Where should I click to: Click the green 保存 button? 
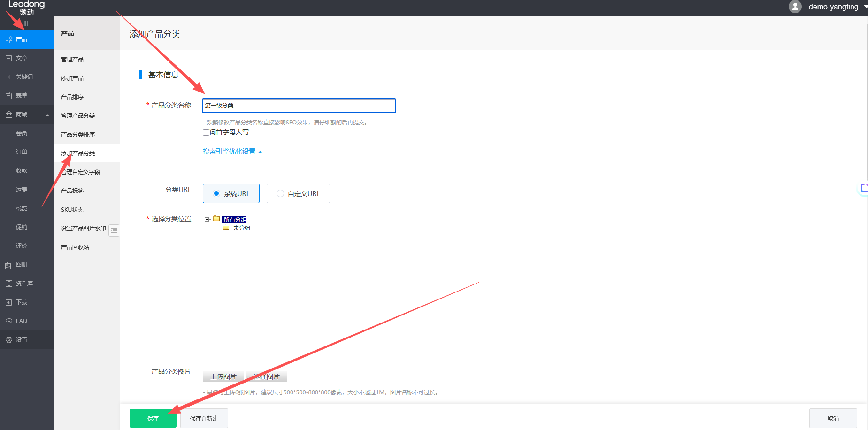(x=153, y=418)
